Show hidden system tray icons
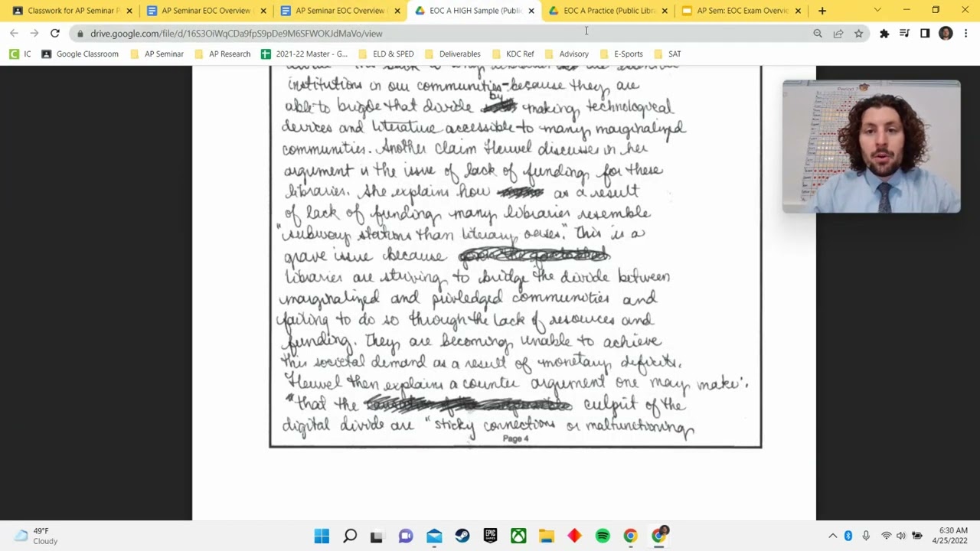980x551 pixels. (833, 536)
